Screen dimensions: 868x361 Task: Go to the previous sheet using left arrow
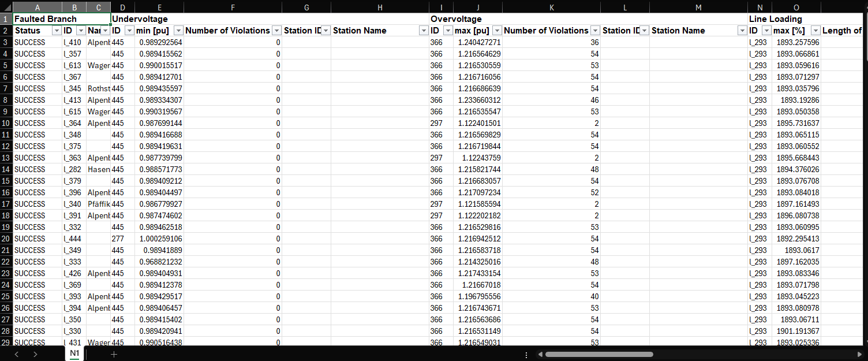click(17, 354)
